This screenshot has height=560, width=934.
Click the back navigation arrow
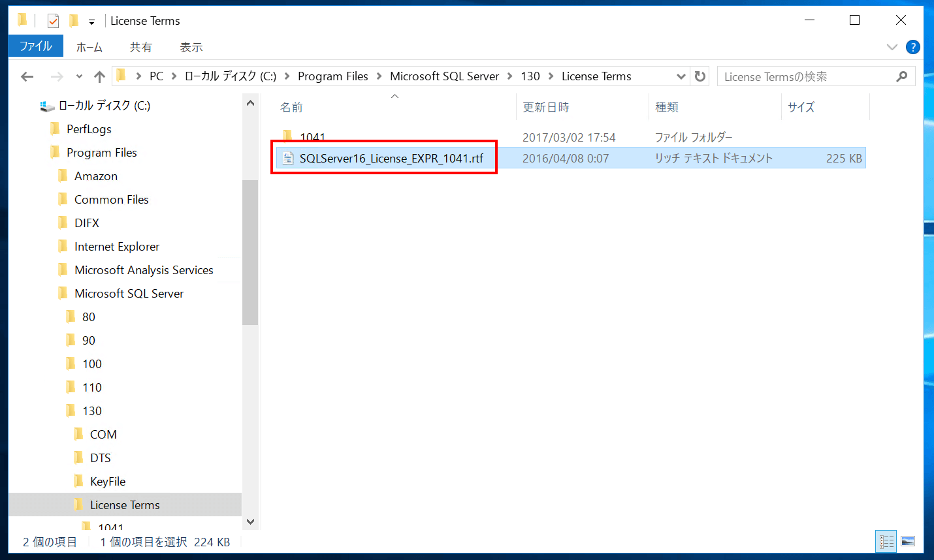(x=27, y=76)
